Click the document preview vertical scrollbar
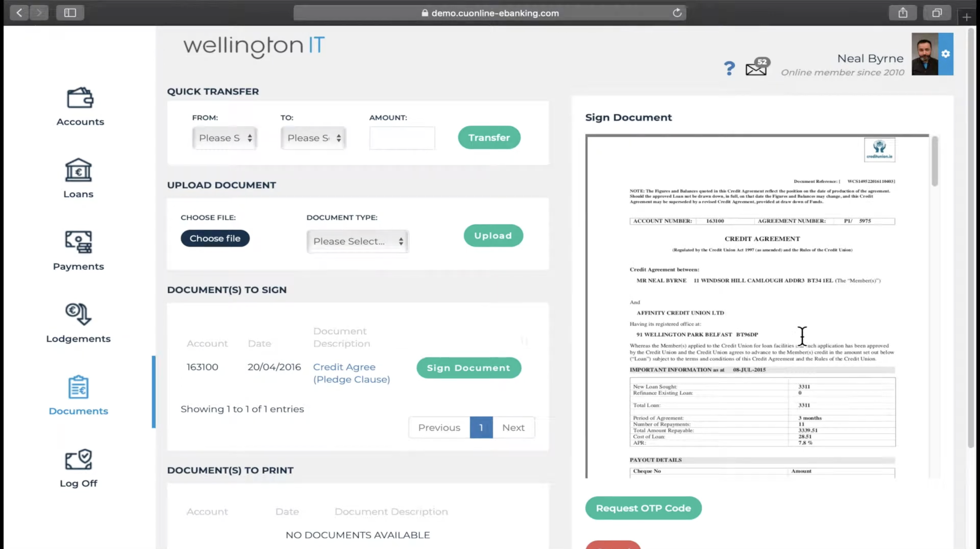Image resolution: width=980 pixels, height=549 pixels. tap(935, 162)
